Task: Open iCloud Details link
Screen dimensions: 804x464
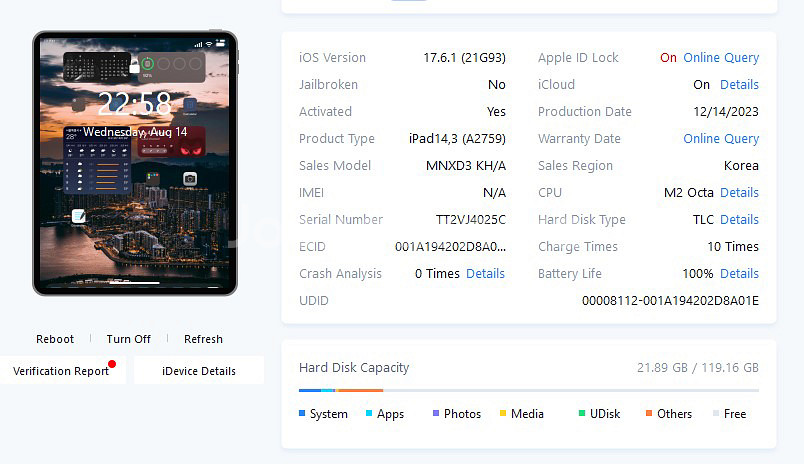Action: tap(739, 85)
